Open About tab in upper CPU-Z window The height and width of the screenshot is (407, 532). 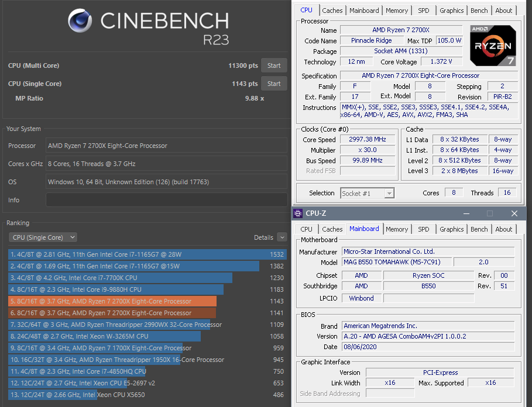pyautogui.click(x=503, y=11)
